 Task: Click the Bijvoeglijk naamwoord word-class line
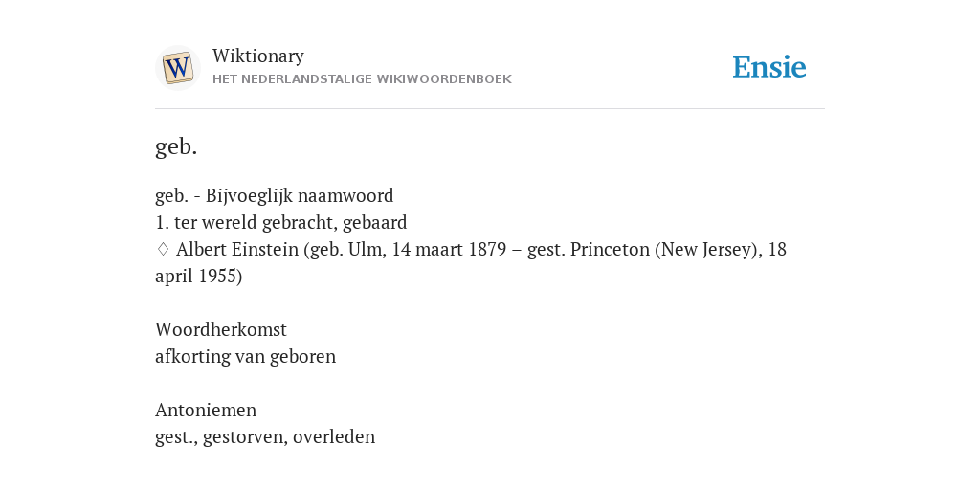coord(275,196)
